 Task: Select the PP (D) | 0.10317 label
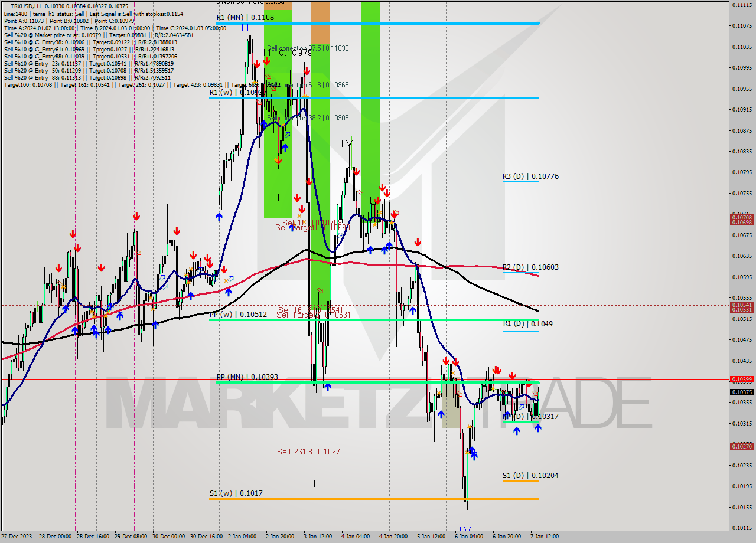click(530, 417)
